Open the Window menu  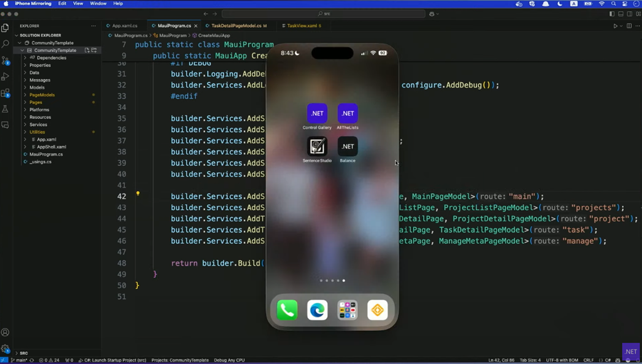(98, 4)
